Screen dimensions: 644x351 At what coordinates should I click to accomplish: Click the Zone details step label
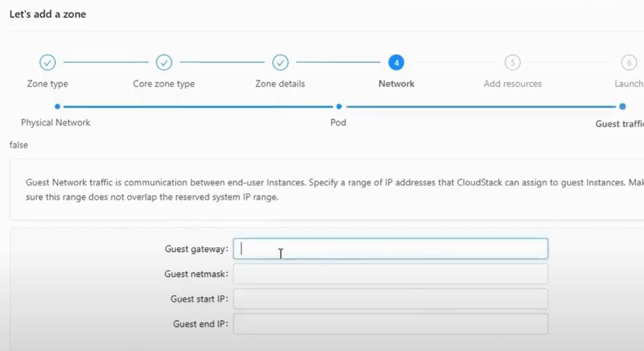[280, 84]
